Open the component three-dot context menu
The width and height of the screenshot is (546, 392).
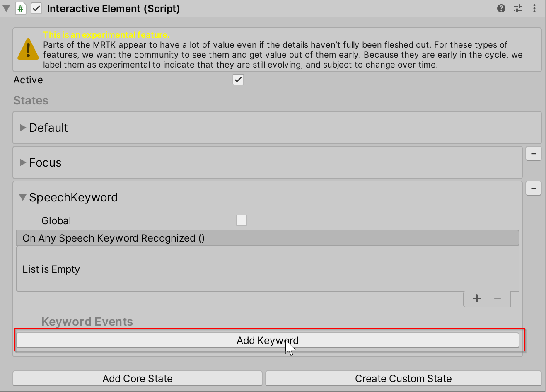[x=534, y=8]
